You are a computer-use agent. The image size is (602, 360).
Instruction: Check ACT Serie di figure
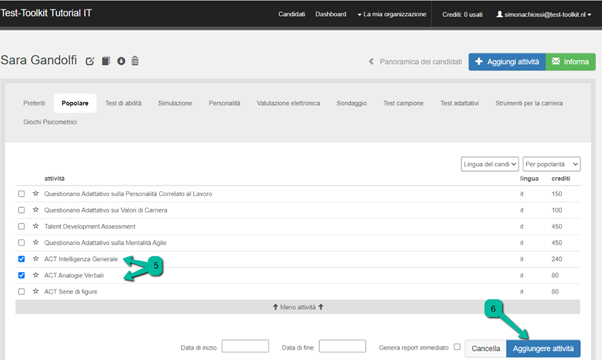tap(22, 292)
